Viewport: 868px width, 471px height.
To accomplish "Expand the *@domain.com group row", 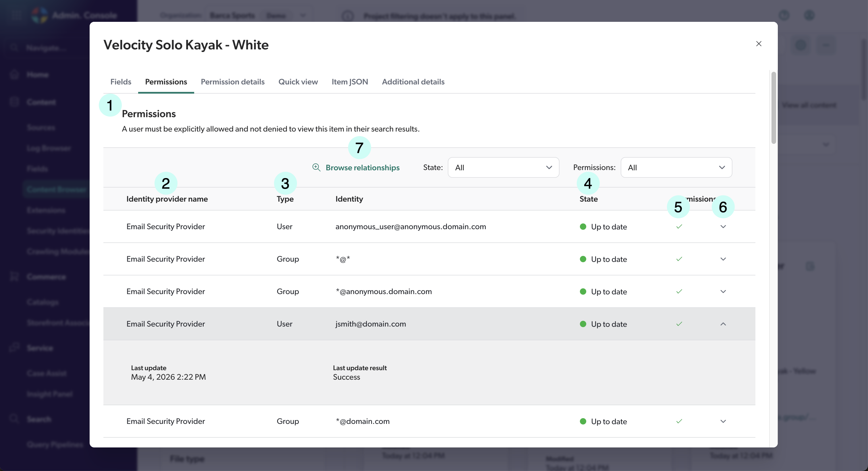I will 723,421.
